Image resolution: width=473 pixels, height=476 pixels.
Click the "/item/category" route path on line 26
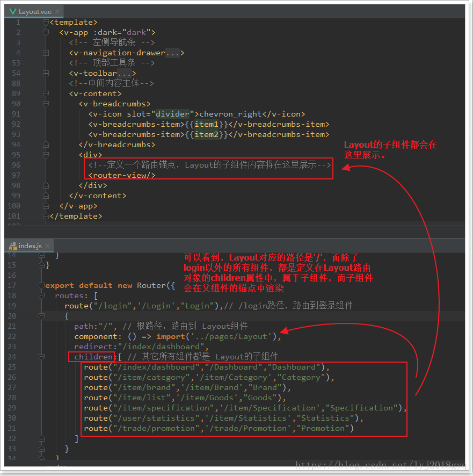pyautogui.click(x=151, y=377)
